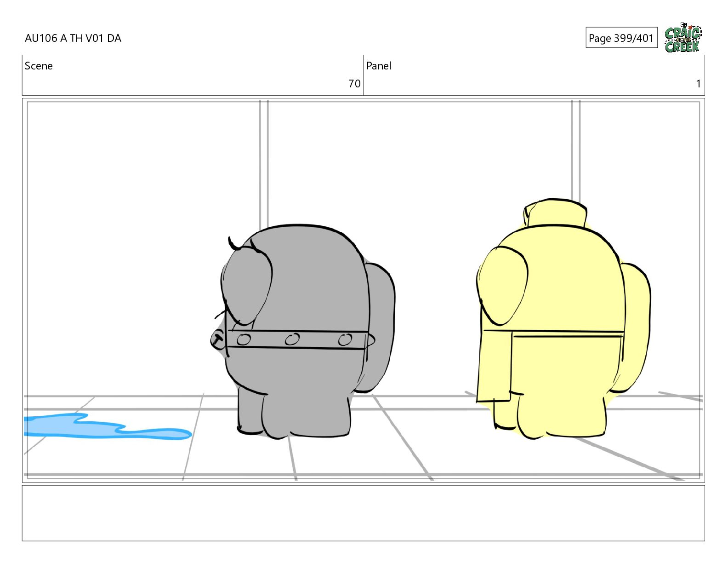Select the 'Page 399/401' page indicator
728x563 pixels.
point(621,38)
